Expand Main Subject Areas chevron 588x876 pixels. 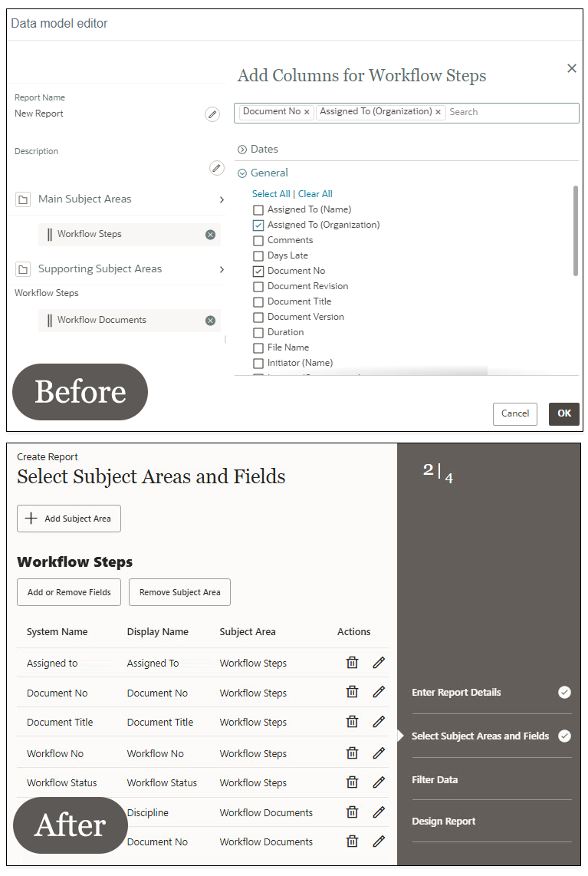[222, 199]
